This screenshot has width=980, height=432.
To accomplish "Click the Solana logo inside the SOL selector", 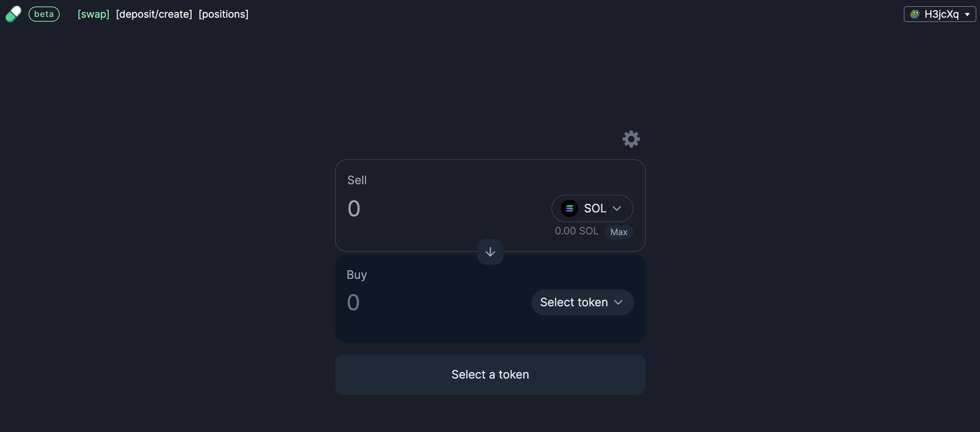I will coord(569,208).
